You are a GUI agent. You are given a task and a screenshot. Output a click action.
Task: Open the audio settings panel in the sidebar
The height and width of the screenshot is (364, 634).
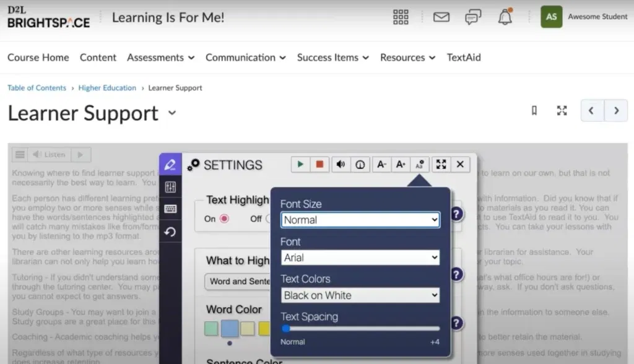point(170,187)
